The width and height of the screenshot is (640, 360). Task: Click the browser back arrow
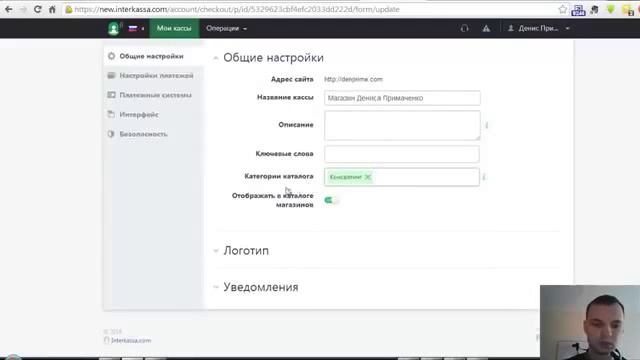[x=9, y=9]
